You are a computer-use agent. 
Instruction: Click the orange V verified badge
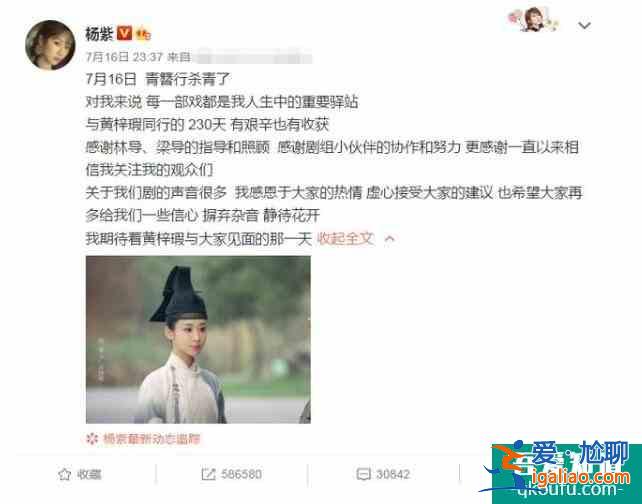point(124,34)
